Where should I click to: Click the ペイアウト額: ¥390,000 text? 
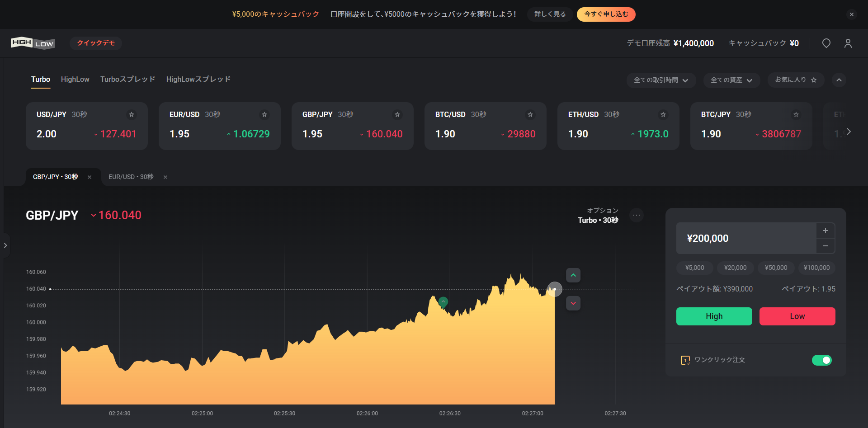click(x=715, y=289)
